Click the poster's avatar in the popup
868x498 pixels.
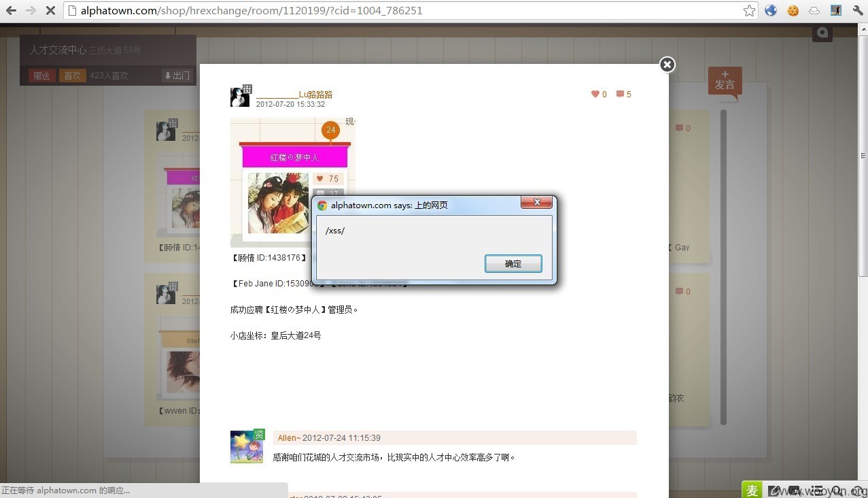coord(240,97)
